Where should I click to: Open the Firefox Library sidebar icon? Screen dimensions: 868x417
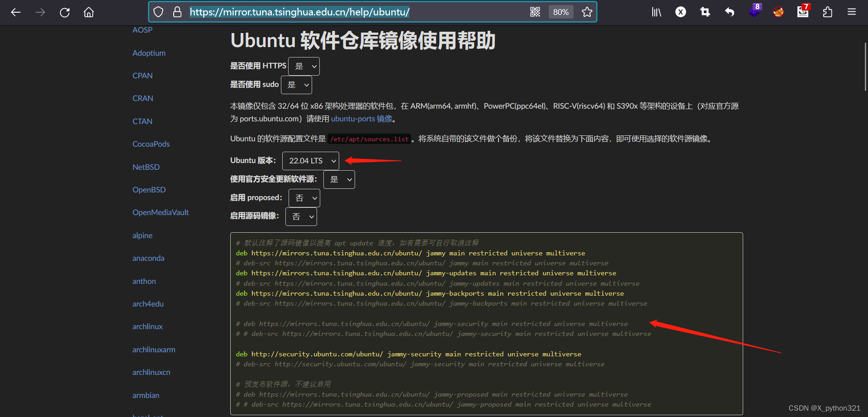tap(656, 12)
